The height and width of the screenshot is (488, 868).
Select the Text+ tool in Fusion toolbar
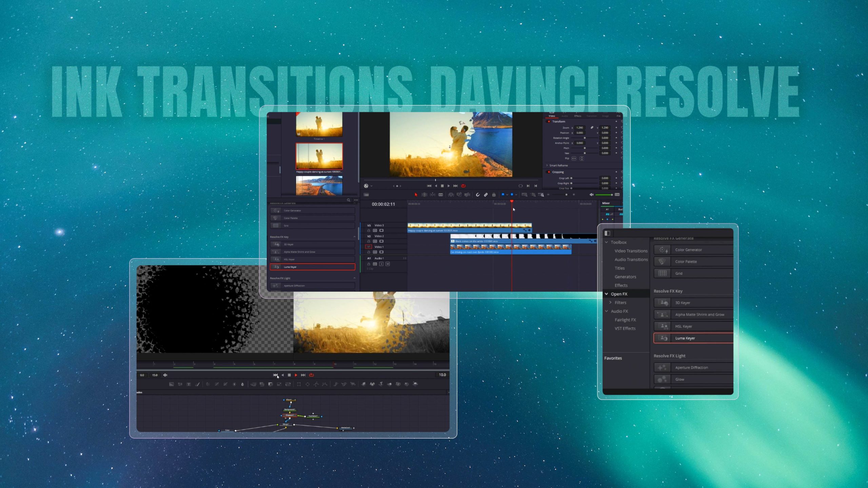tap(189, 384)
